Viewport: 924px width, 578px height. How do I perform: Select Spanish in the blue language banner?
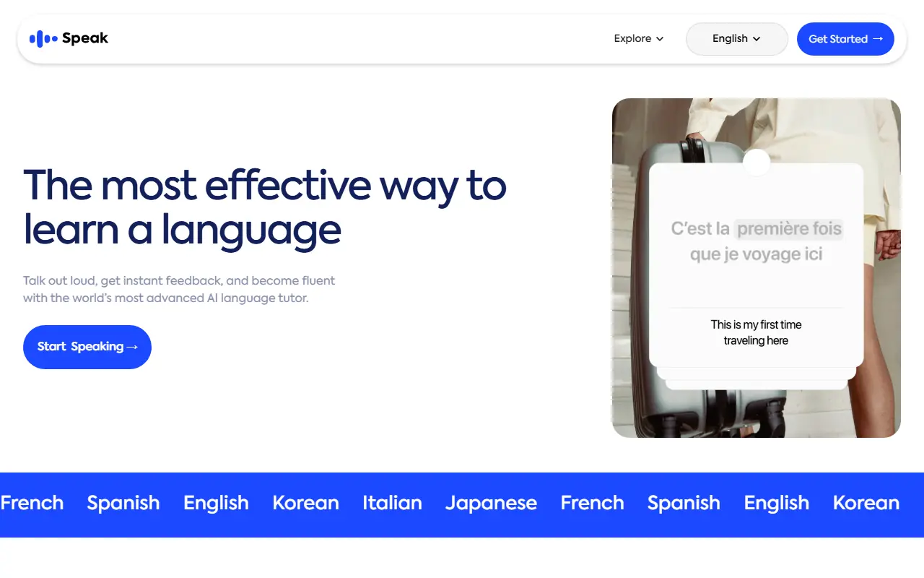coord(123,504)
